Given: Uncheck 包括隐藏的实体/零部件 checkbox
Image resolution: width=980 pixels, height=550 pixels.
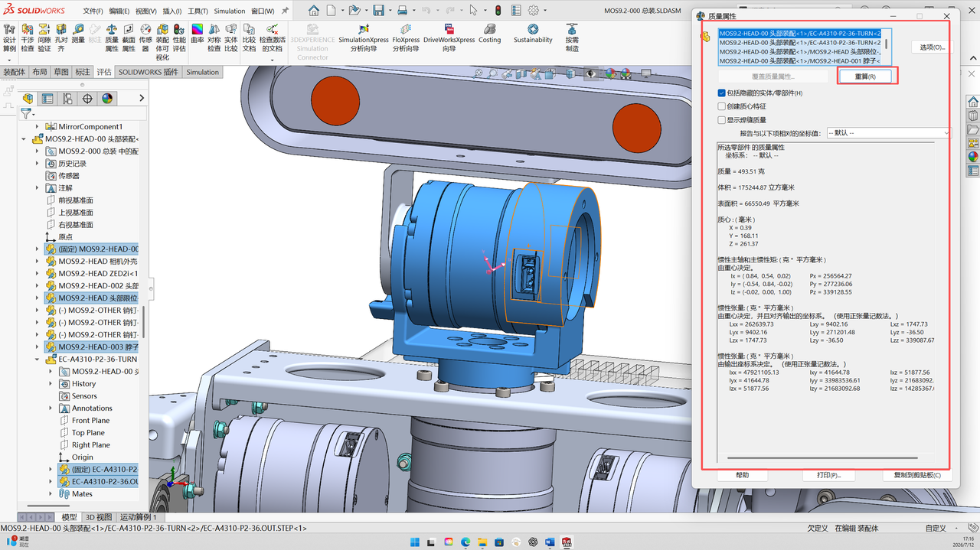Looking at the screenshot, I should (721, 93).
